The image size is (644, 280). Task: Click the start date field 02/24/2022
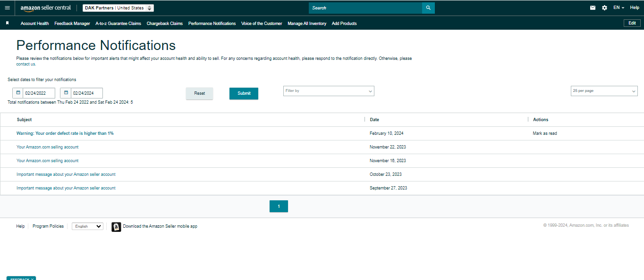click(x=39, y=93)
